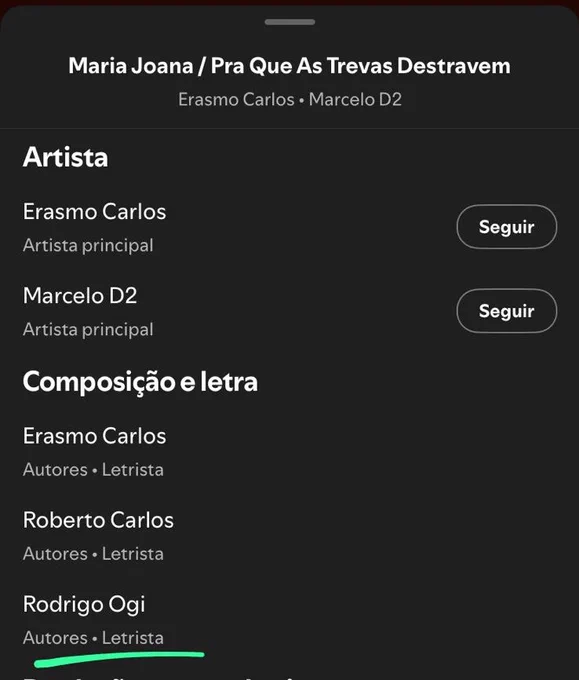Open Marcelo D2 in the subtitle line
The width and height of the screenshot is (579, 680).
pos(355,100)
